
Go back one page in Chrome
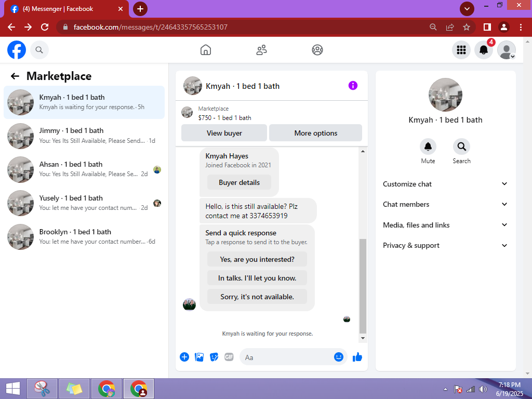point(11,27)
